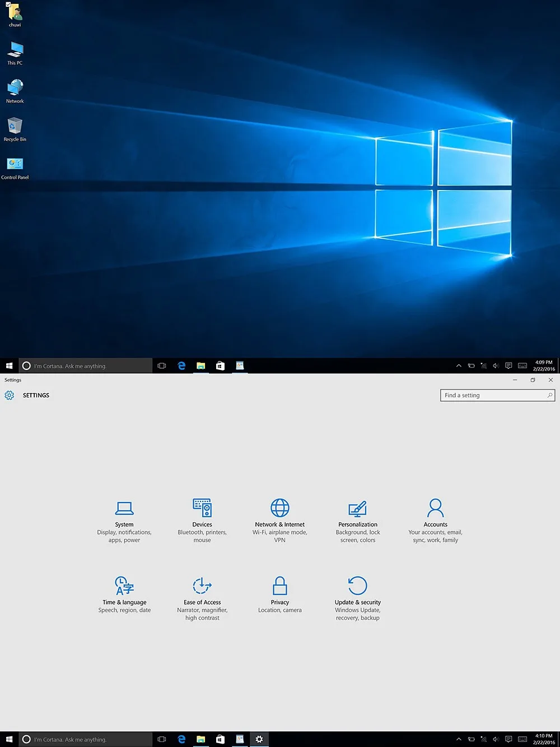Open Action Center from upper taskbar tray

[x=508, y=366]
